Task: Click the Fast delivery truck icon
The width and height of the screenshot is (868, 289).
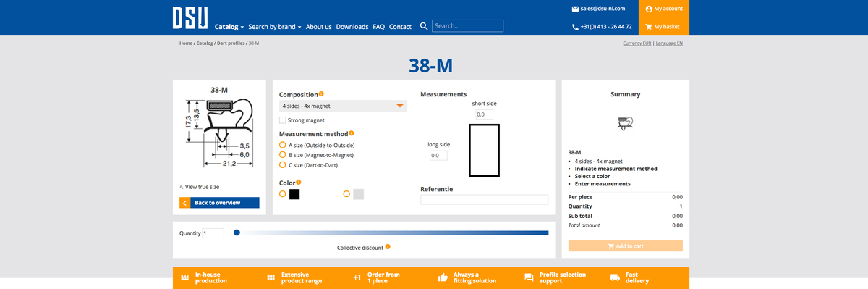Action: point(615,277)
